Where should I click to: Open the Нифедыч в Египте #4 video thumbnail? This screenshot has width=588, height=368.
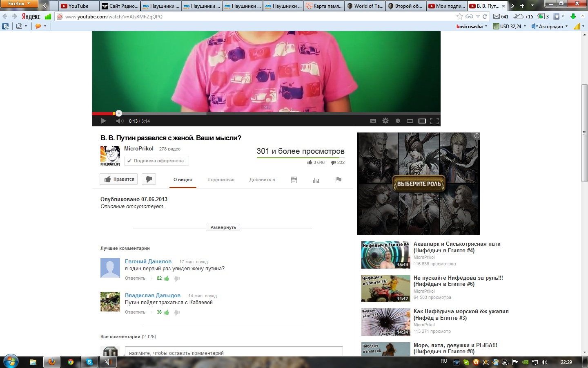pos(385,254)
